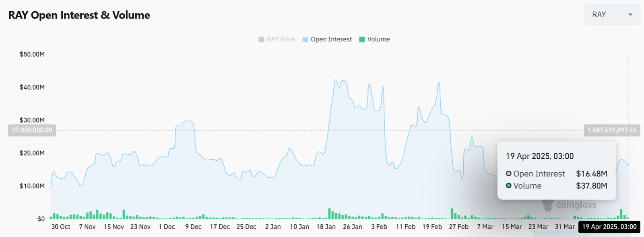Click the coinglass watermark logo icon
The height and width of the screenshot is (237, 644).
[547, 205]
